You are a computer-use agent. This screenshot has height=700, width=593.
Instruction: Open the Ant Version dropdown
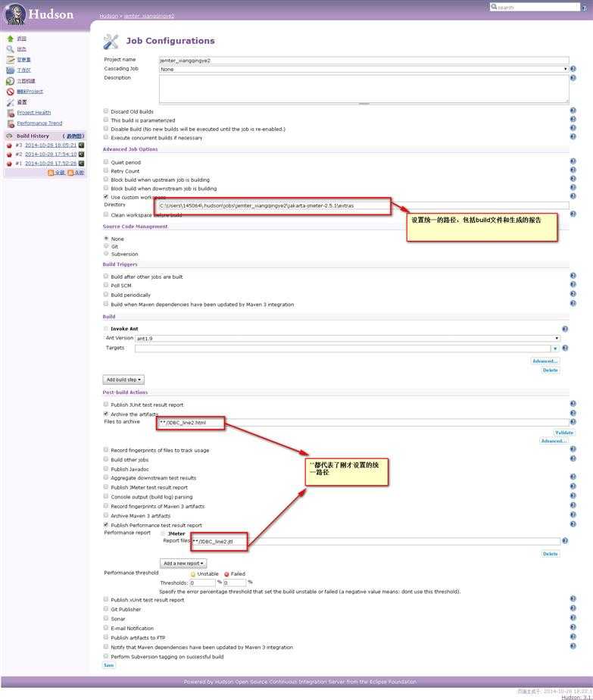[348, 339]
